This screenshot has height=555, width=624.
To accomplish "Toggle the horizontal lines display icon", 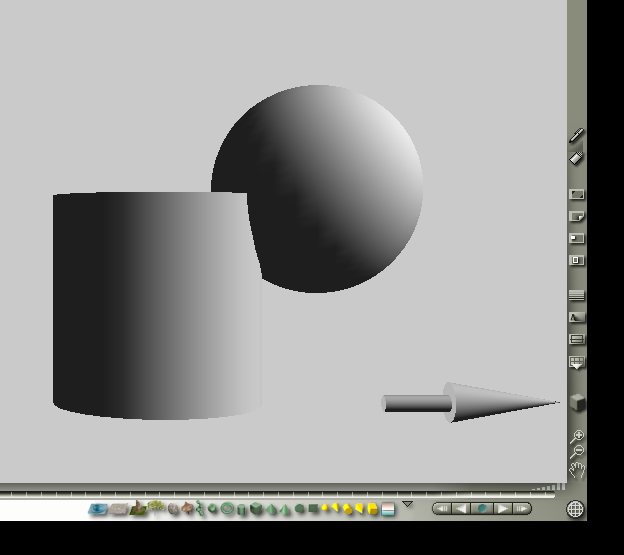I will pyautogui.click(x=577, y=295).
